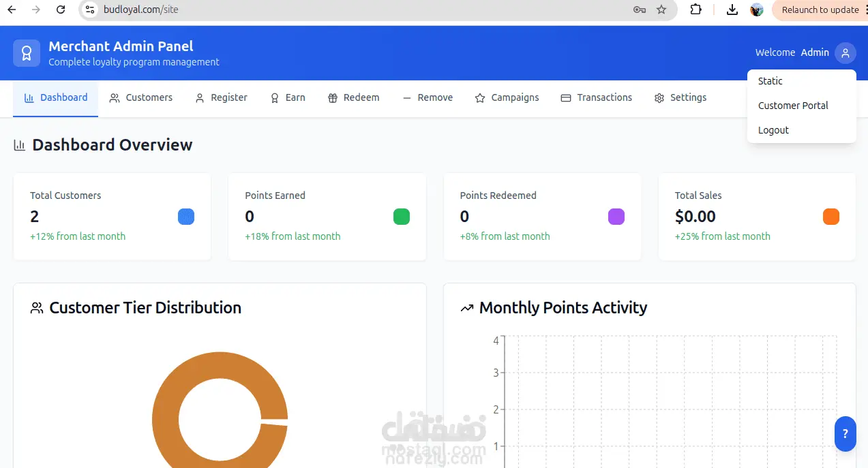View the Transactions tab
Viewport: 868px width, 468px height.
(596, 97)
